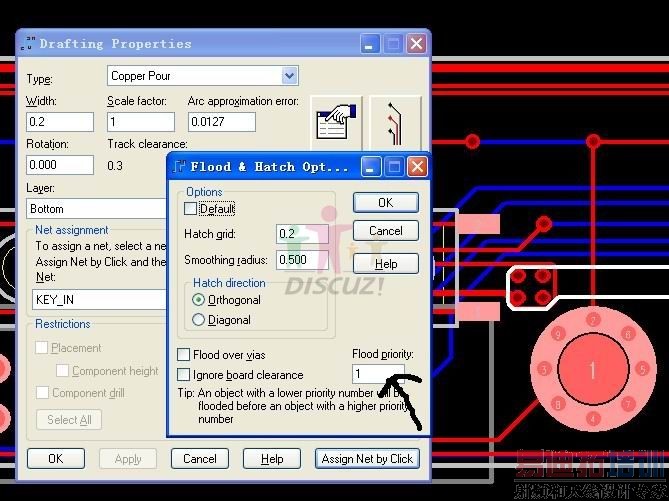Click OK in Flood & Hatch Options
This screenshot has width=669, height=501.
click(386, 202)
